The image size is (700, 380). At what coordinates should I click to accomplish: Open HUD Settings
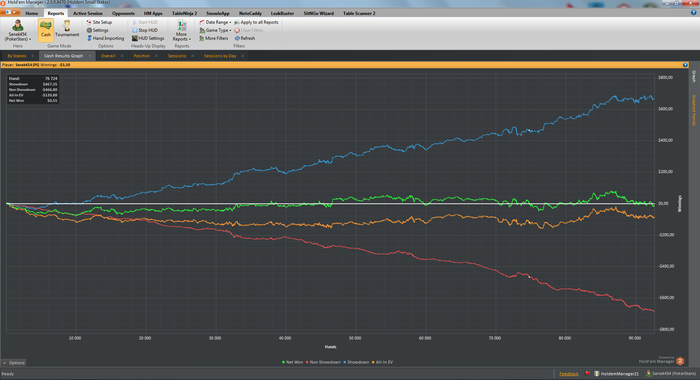(148, 38)
